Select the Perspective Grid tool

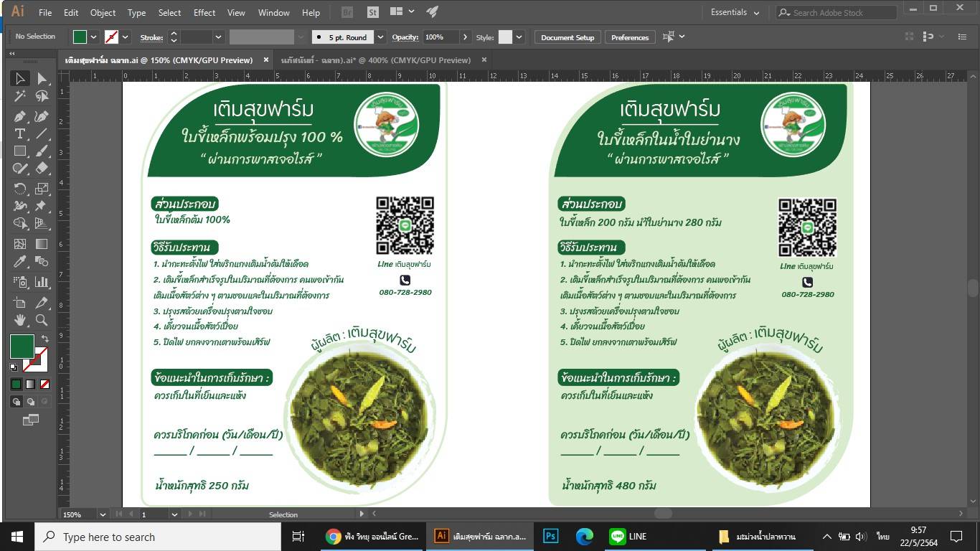click(42, 223)
